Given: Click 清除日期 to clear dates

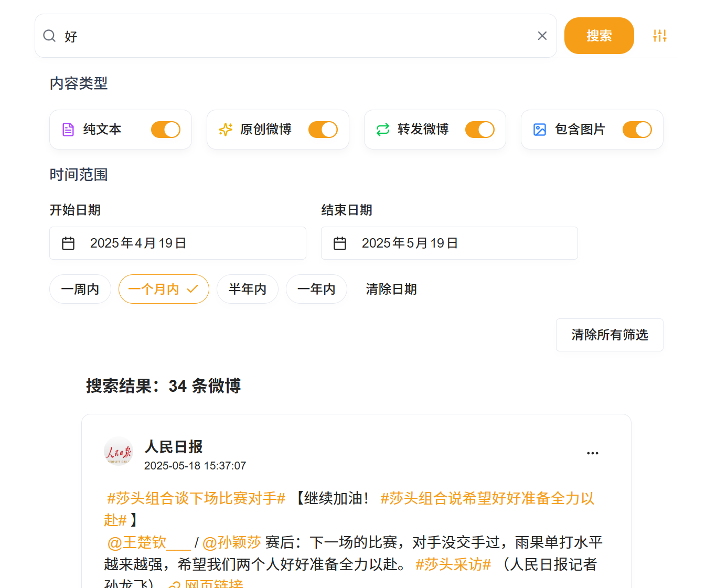Looking at the screenshot, I should click(391, 289).
